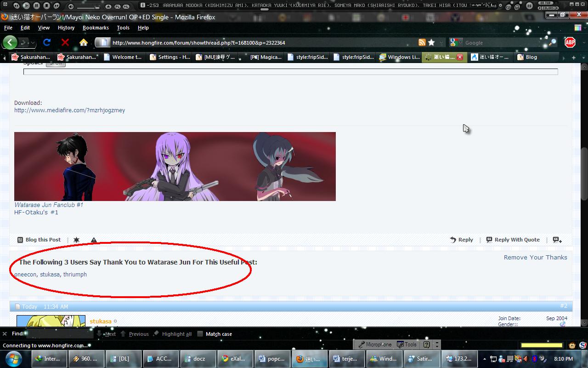Close the find bar with X
The width and height of the screenshot is (588, 368).
[x=5, y=334]
